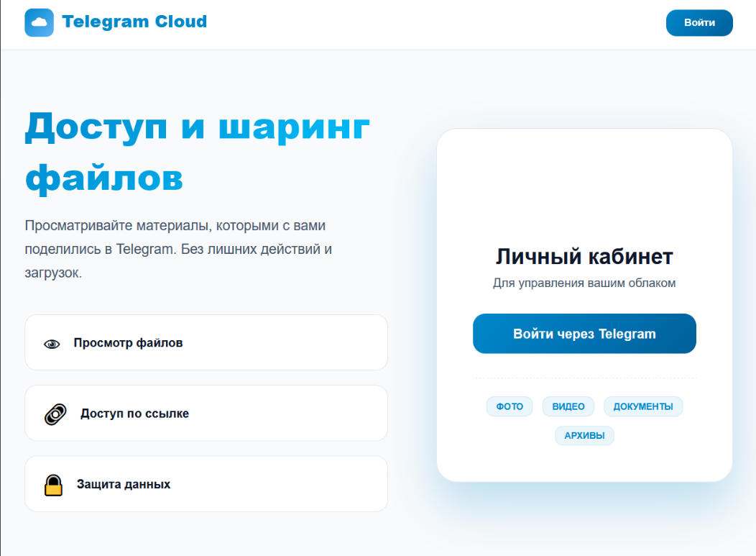Select the ФОТО tag
Image resolution: width=756 pixels, height=556 pixels.
(510, 406)
